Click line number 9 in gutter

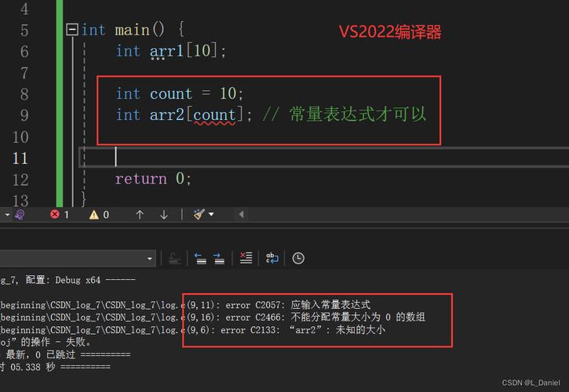tap(24, 115)
